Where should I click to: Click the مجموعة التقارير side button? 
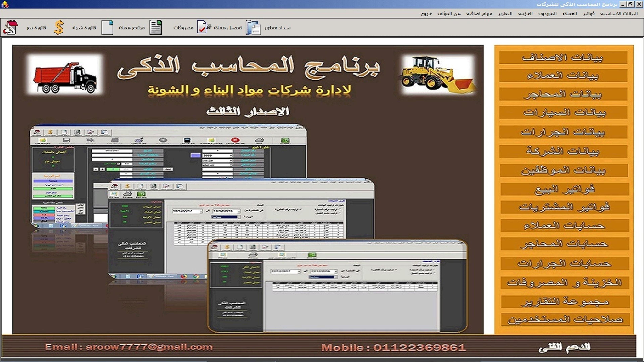[565, 301]
